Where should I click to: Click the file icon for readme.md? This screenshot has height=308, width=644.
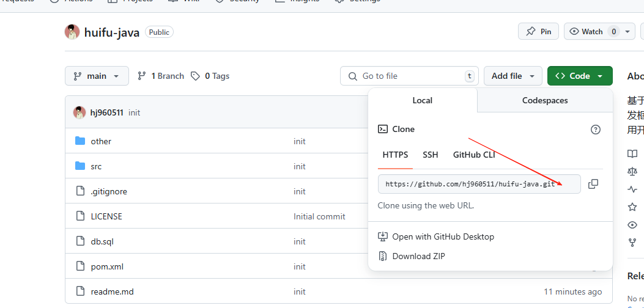(x=81, y=291)
